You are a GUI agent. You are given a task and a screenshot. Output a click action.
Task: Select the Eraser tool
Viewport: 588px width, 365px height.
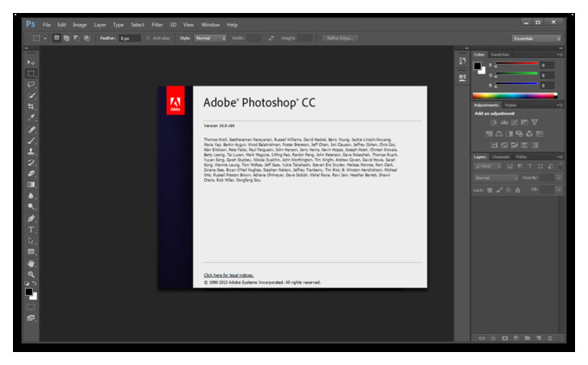pyautogui.click(x=31, y=173)
